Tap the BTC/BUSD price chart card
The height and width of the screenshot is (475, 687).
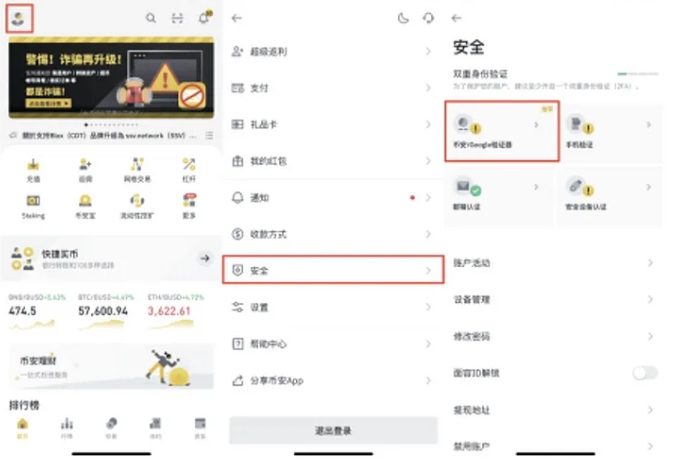106,312
